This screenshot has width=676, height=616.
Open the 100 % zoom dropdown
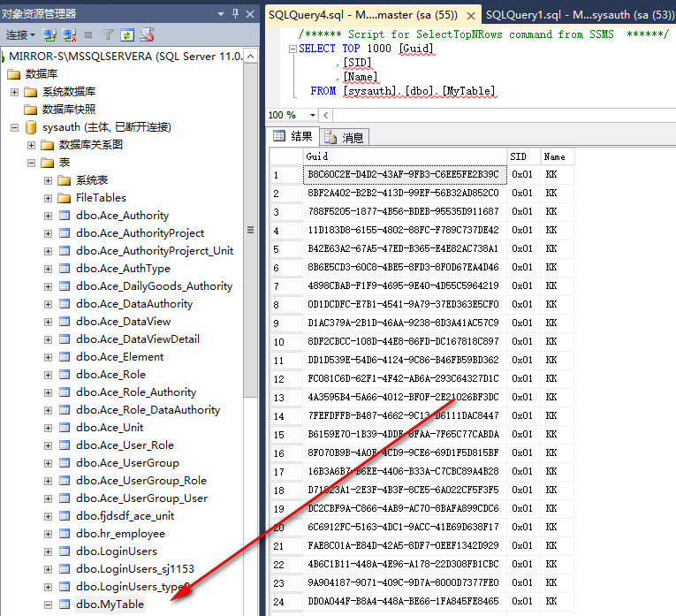click(x=313, y=115)
